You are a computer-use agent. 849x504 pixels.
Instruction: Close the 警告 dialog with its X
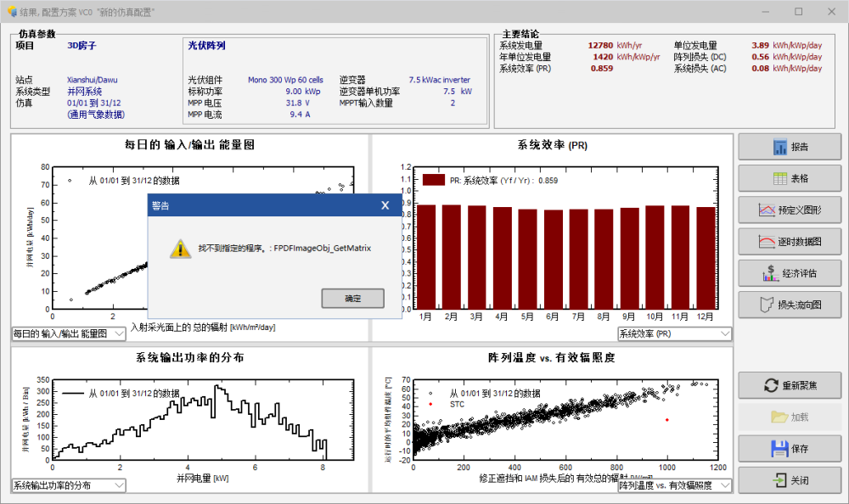385,205
